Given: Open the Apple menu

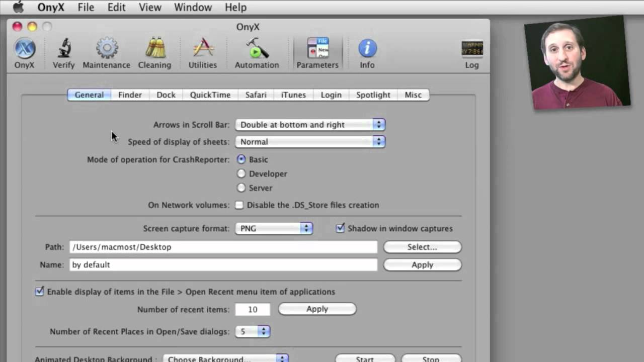Looking at the screenshot, I should coord(18,7).
